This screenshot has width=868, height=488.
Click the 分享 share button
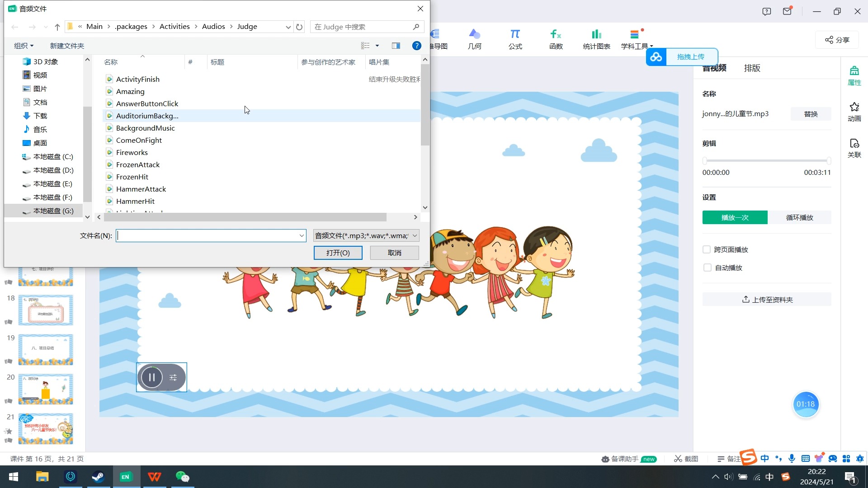837,40
